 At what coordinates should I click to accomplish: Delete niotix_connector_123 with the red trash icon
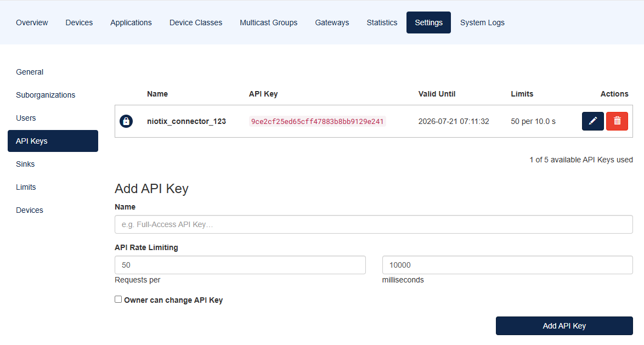tap(617, 121)
